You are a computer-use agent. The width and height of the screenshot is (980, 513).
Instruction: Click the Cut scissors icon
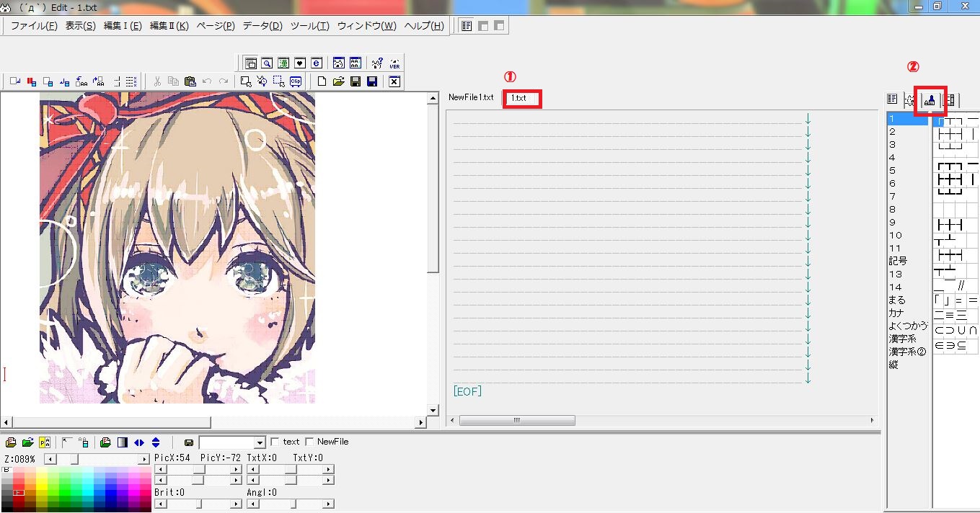[x=156, y=81]
